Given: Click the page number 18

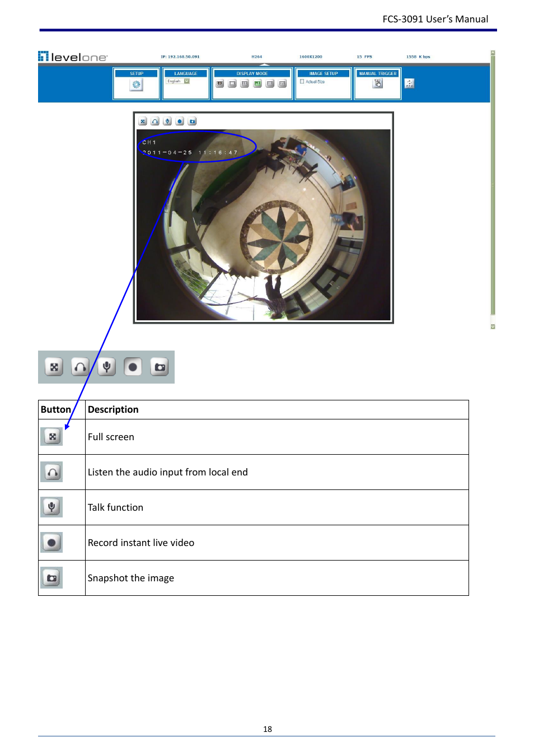Looking at the screenshot, I should coord(268,729).
